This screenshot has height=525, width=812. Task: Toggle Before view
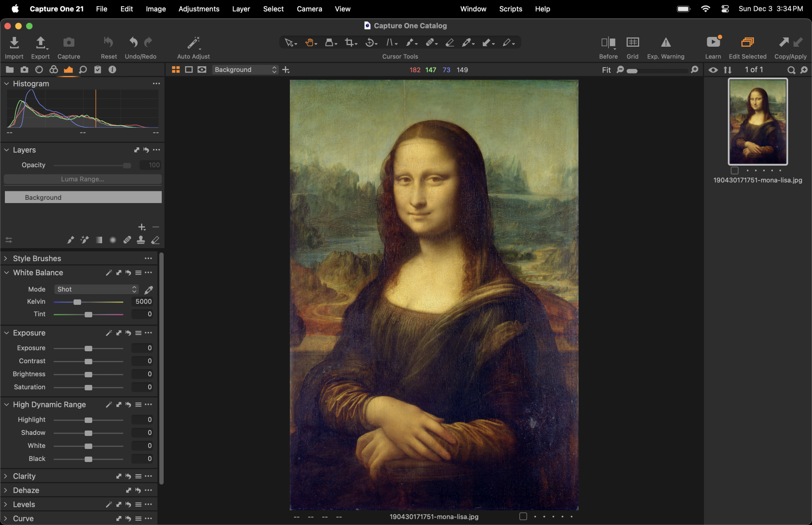[608, 42]
